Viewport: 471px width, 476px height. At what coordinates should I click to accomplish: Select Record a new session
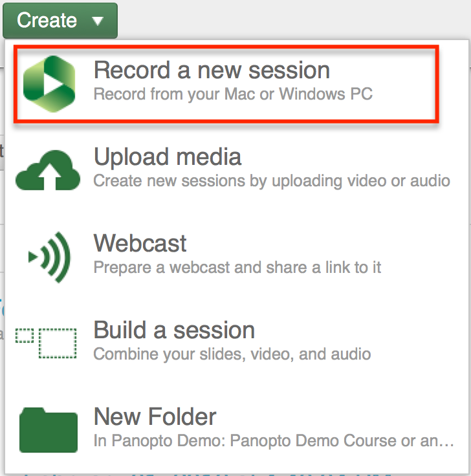212,70
